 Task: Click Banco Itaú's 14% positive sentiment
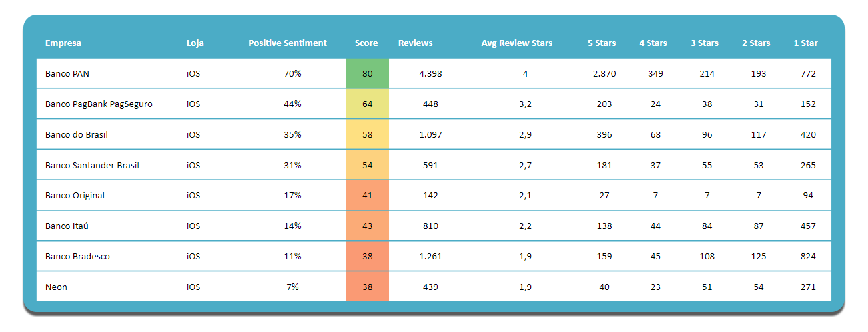click(x=292, y=226)
